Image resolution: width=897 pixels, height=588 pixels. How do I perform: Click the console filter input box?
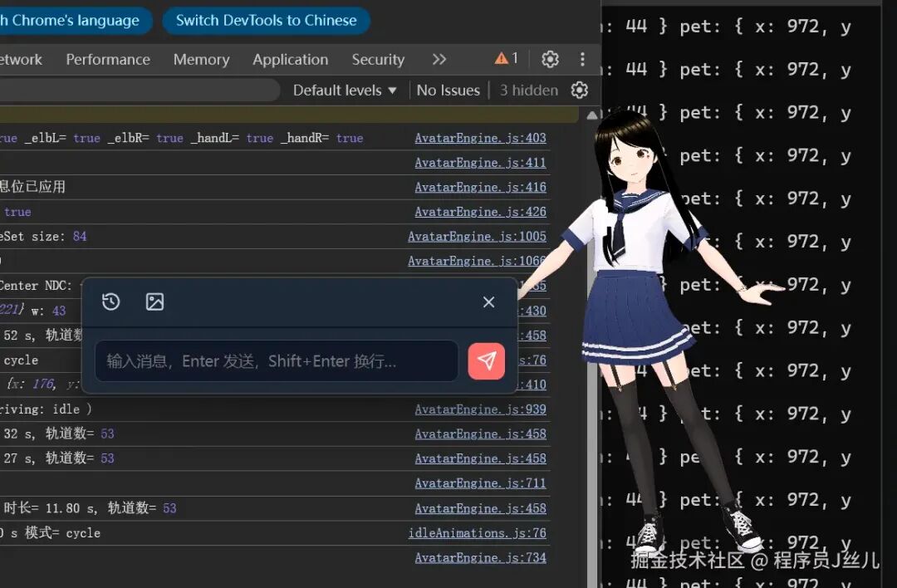[x=140, y=91]
